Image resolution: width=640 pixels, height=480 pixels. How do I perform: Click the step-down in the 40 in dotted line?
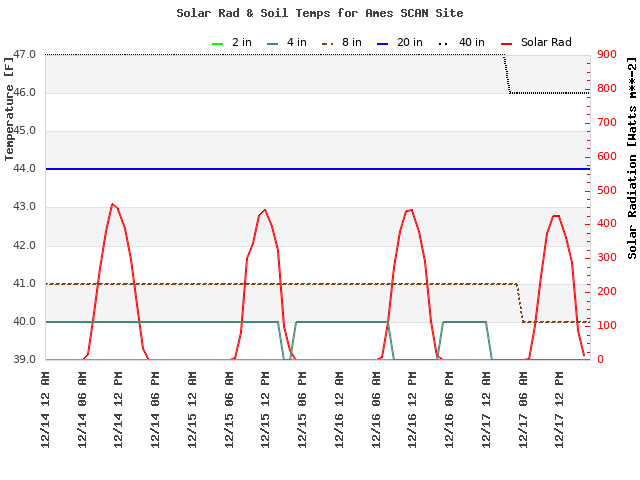pos(507,75)
